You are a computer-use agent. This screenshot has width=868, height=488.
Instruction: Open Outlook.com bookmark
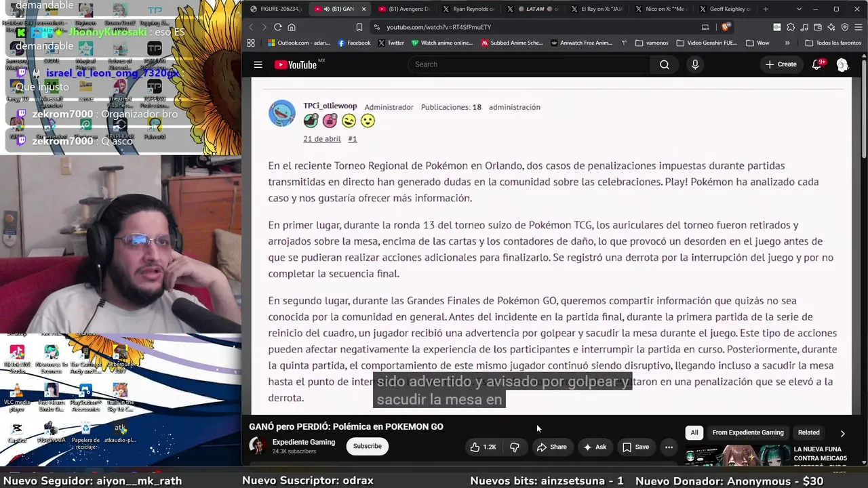click(x=298, y=43)
